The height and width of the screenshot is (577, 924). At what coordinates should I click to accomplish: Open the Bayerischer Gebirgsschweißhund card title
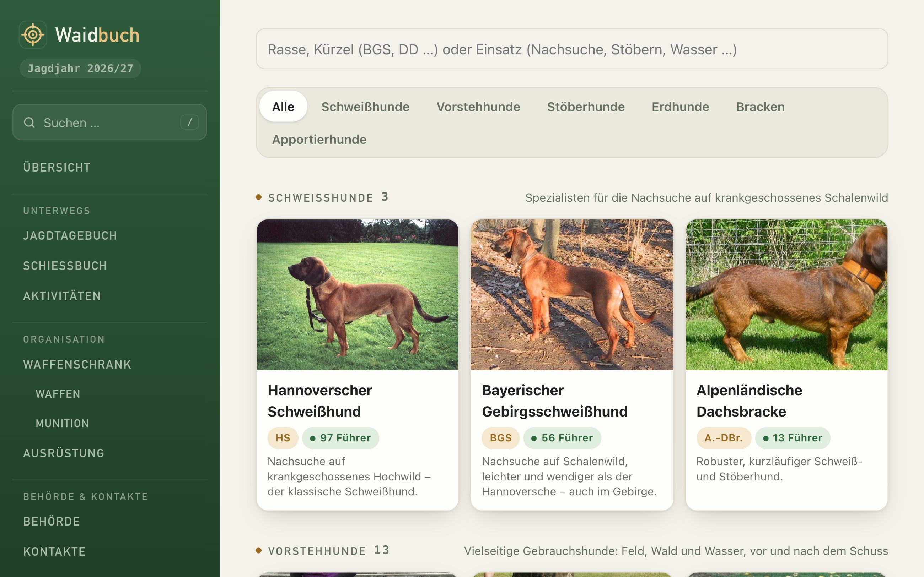(554, 401)
